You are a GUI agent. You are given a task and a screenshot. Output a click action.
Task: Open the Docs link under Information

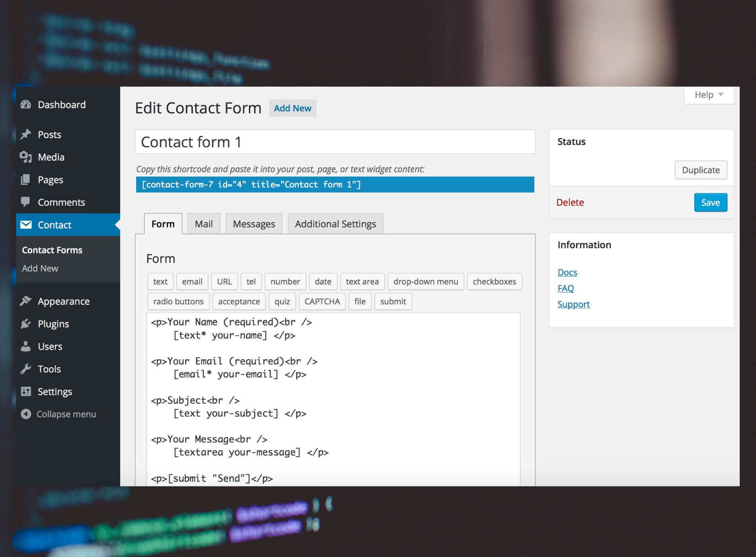567,272
